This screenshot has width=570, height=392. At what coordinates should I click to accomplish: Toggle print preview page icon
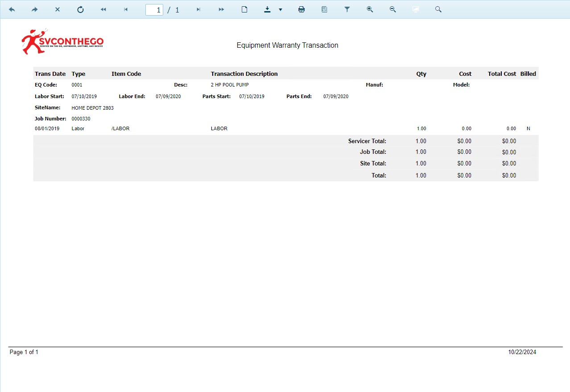pos(244,9)
